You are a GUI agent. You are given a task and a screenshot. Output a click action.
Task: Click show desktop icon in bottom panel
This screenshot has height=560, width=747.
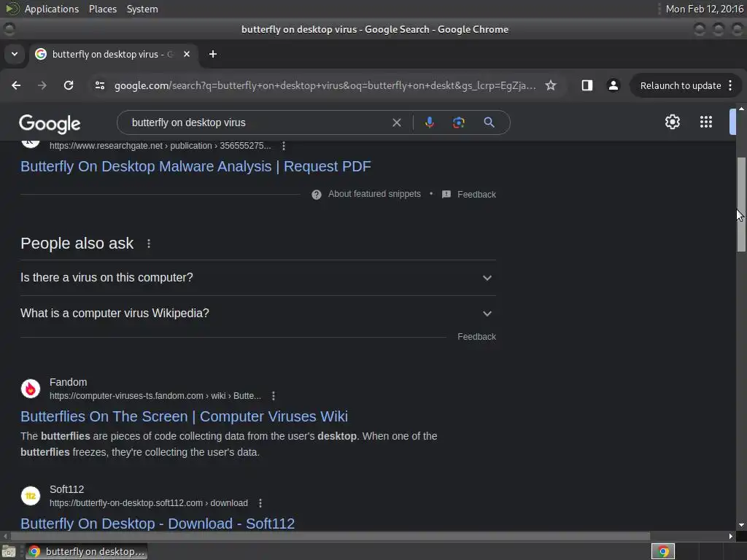click(9, 551)
